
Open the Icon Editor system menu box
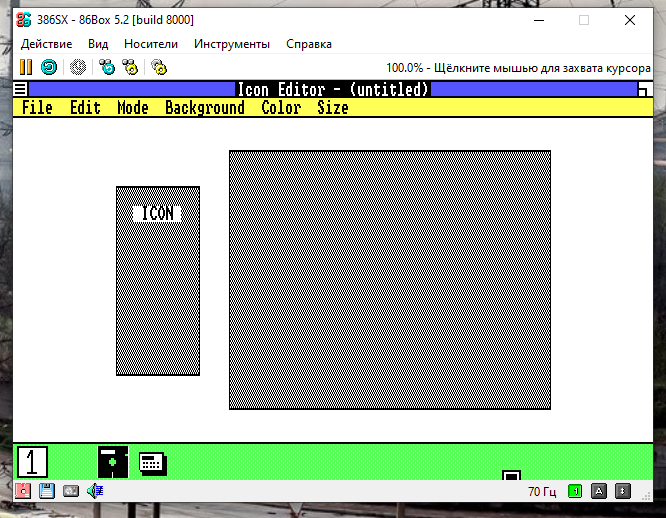point(21,90)
